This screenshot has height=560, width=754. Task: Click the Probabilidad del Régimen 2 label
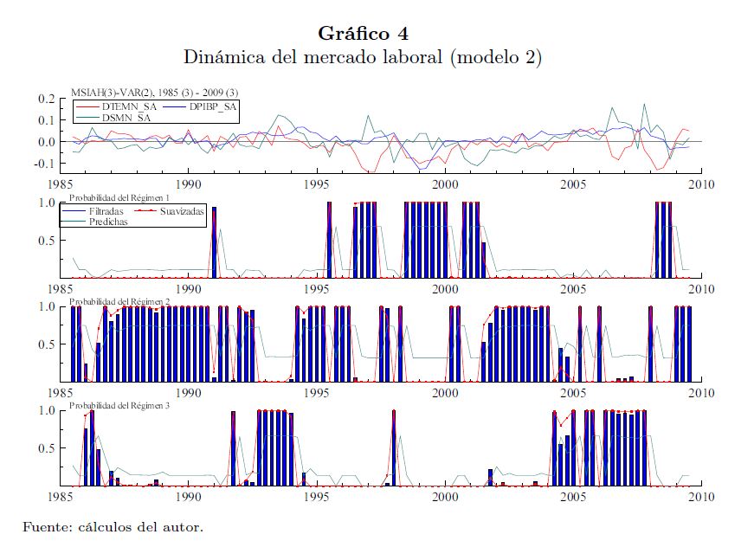119,301
